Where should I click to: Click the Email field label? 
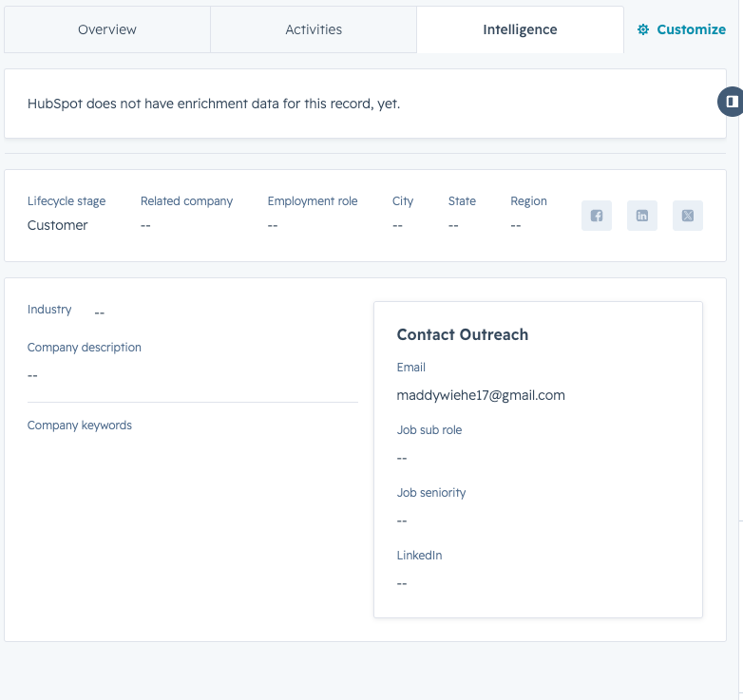click(x=410, y=367)
